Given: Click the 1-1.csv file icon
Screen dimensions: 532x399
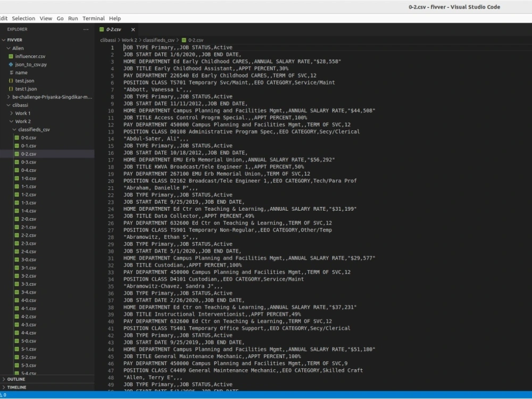Looking at the screenshot, I should coord(16,187).
